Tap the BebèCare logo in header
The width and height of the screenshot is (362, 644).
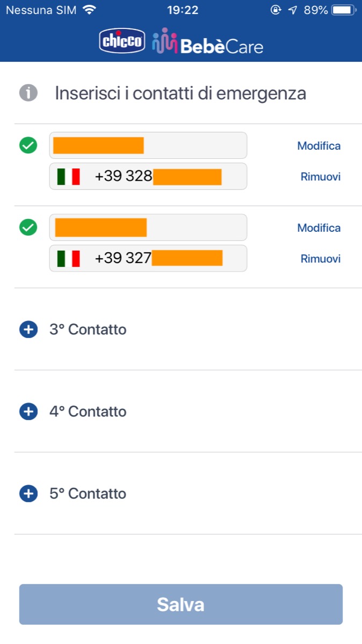click(x=207, y=42)
